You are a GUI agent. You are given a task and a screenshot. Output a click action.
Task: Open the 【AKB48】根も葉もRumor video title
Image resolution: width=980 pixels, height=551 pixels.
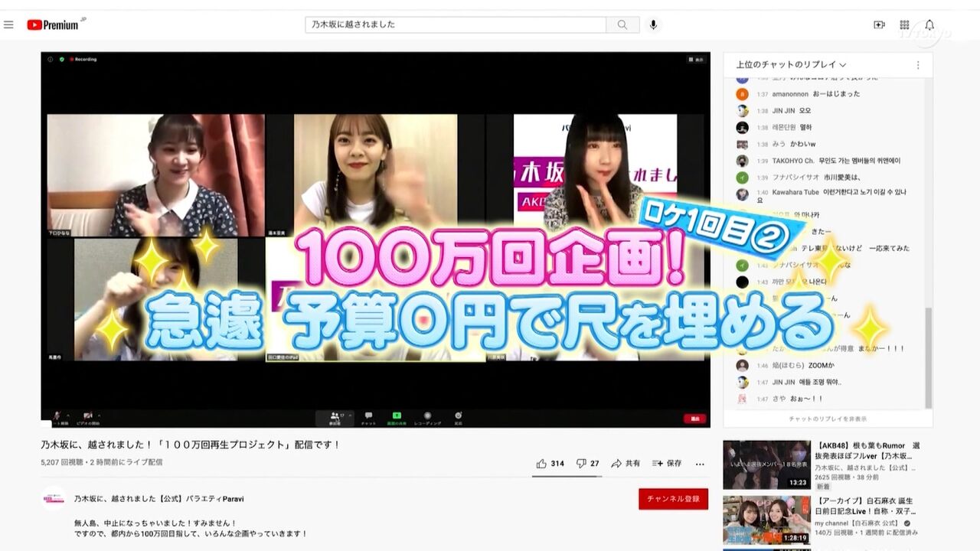tap(868, 451)
